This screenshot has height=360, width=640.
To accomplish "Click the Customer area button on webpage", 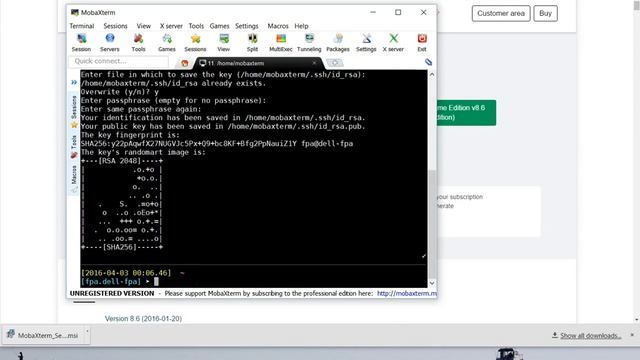I will pos(501,13).
